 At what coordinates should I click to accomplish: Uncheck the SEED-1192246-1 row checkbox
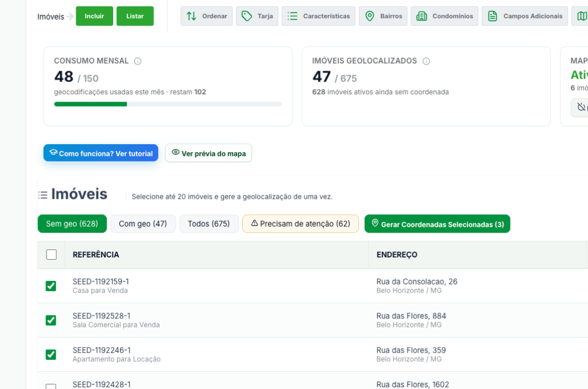tap(51, 355)
